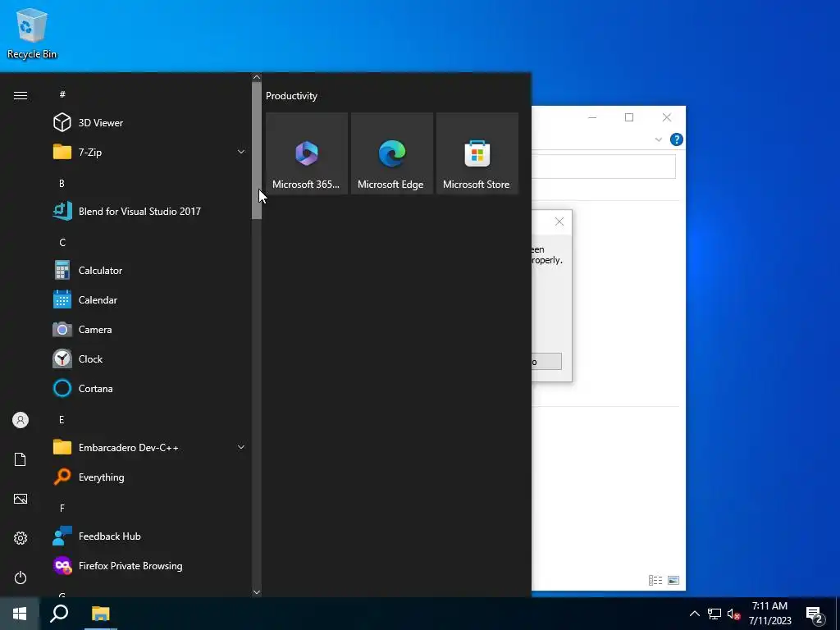Open the Everything search app

click(x=150, y=477)
